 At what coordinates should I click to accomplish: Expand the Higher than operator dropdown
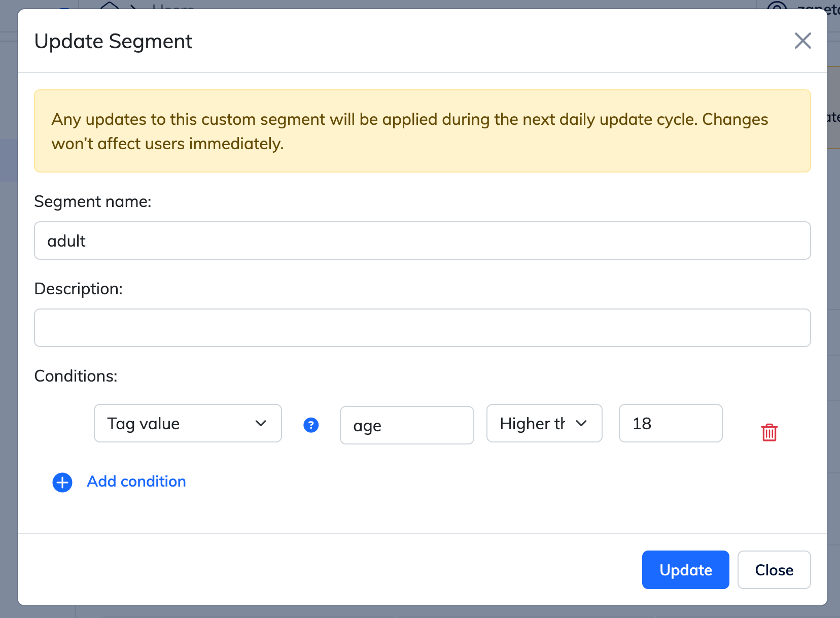pos(544,423)
